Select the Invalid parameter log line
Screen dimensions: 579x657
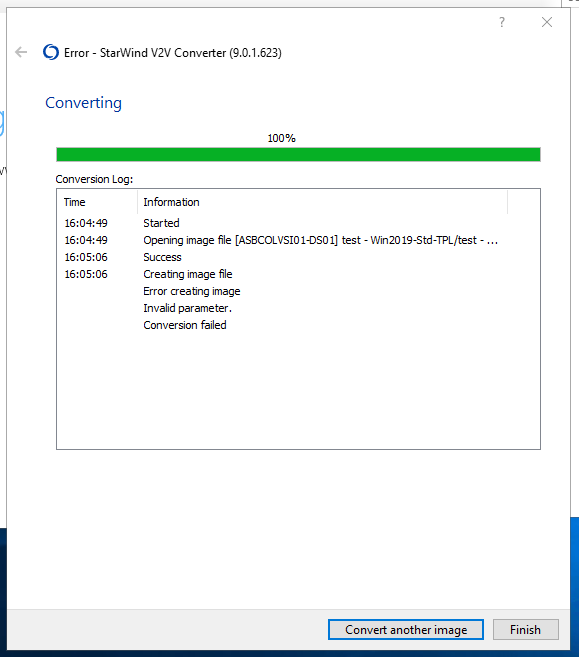pos(187,308)
